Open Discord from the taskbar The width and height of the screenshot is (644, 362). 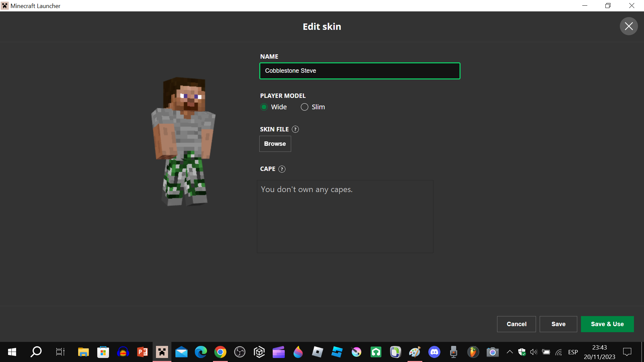(434, 352)
